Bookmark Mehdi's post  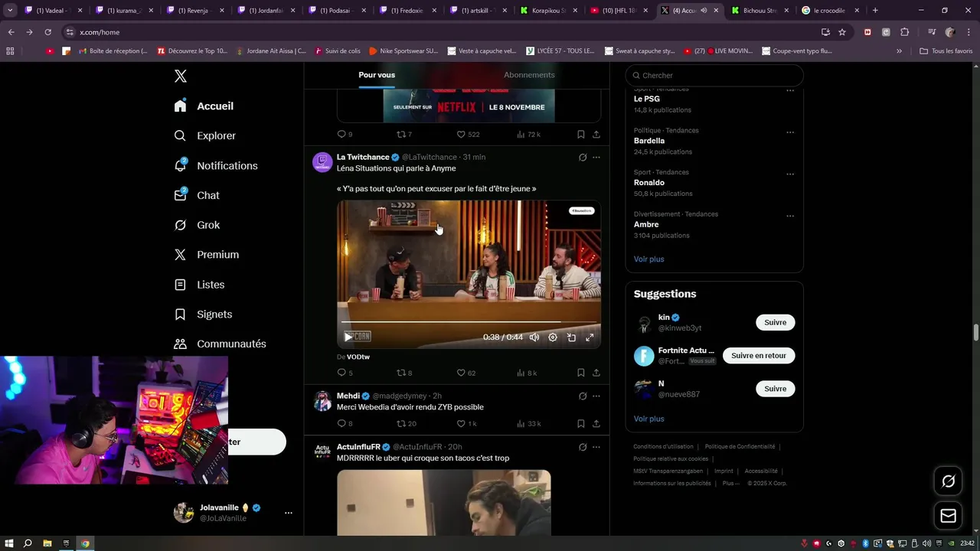581,424
